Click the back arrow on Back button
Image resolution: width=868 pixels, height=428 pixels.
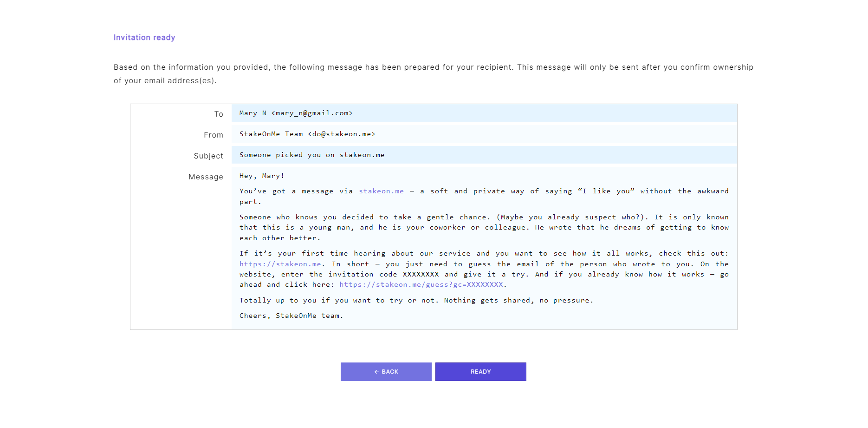click(377, 372)
